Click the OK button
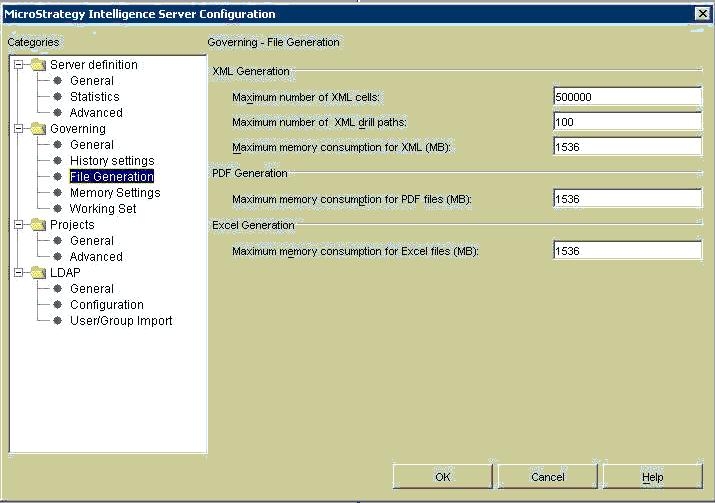This screenshot has height=503, width=715. 442,477
